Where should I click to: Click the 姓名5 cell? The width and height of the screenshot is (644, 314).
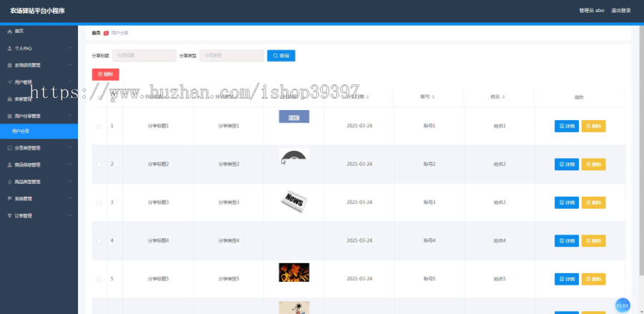point(499,279)
